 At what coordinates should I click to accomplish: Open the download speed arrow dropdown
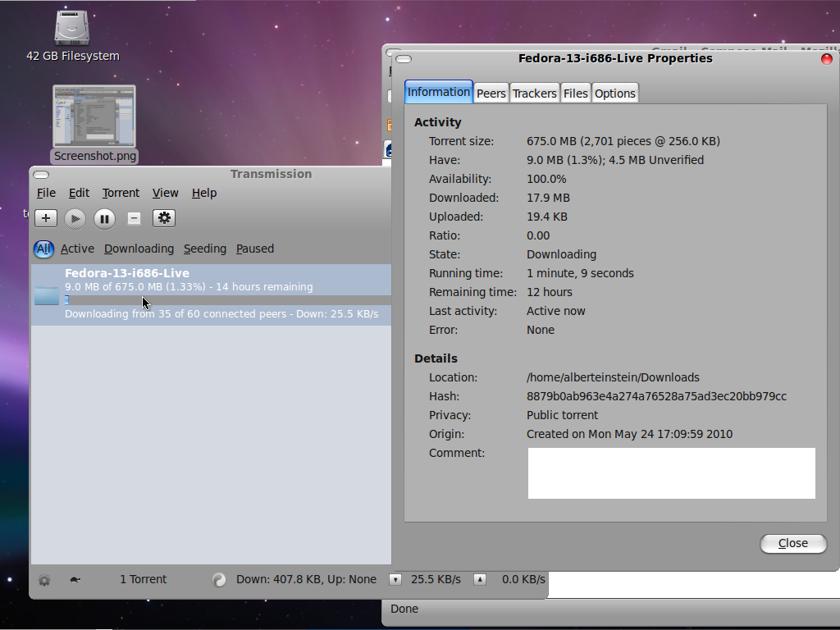coord(395,579)
